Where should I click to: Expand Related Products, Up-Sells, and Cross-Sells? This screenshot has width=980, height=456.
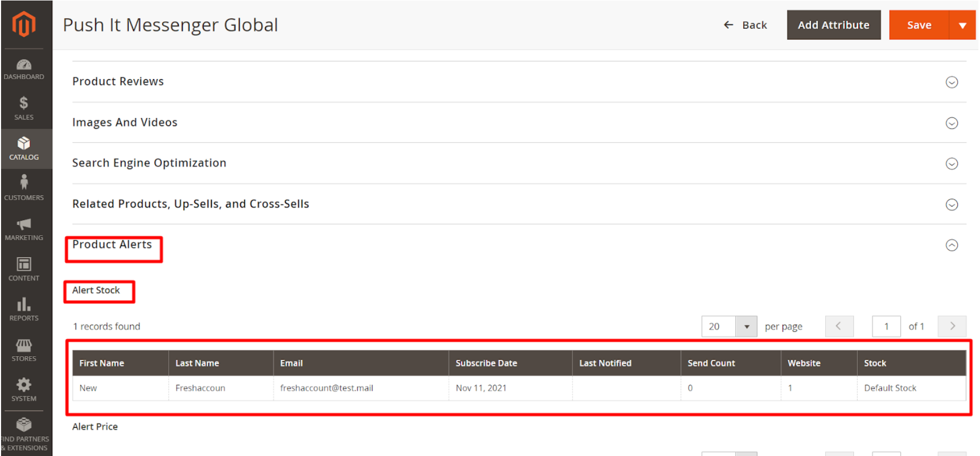pos(952,204)
